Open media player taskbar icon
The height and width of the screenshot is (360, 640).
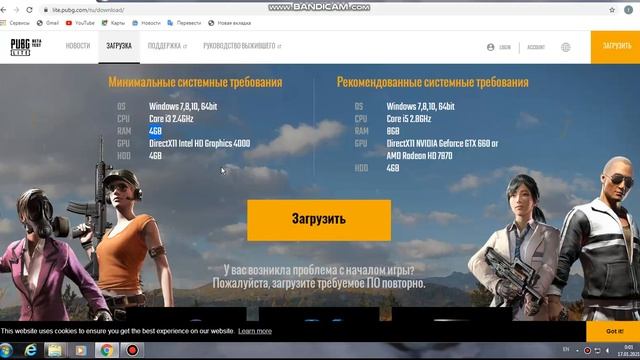[80, 350]
